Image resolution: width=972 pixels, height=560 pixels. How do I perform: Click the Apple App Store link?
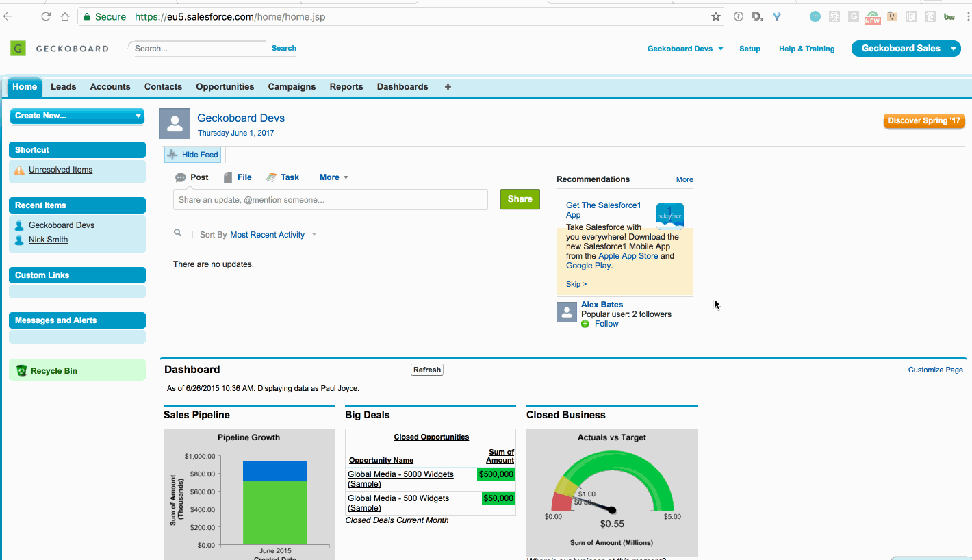pos(628,256)
